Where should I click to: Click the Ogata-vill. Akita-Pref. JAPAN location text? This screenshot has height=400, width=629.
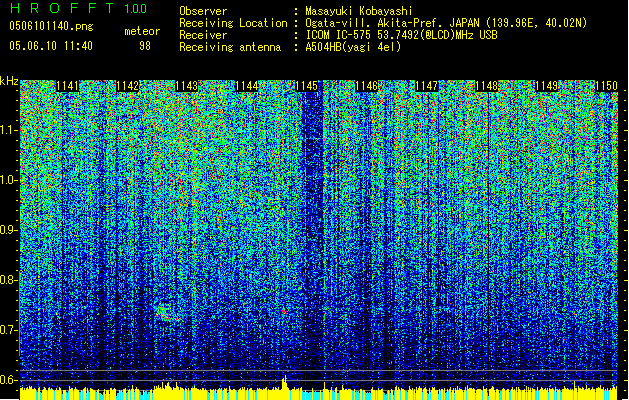pyautogui.click(x=446, y=23)
